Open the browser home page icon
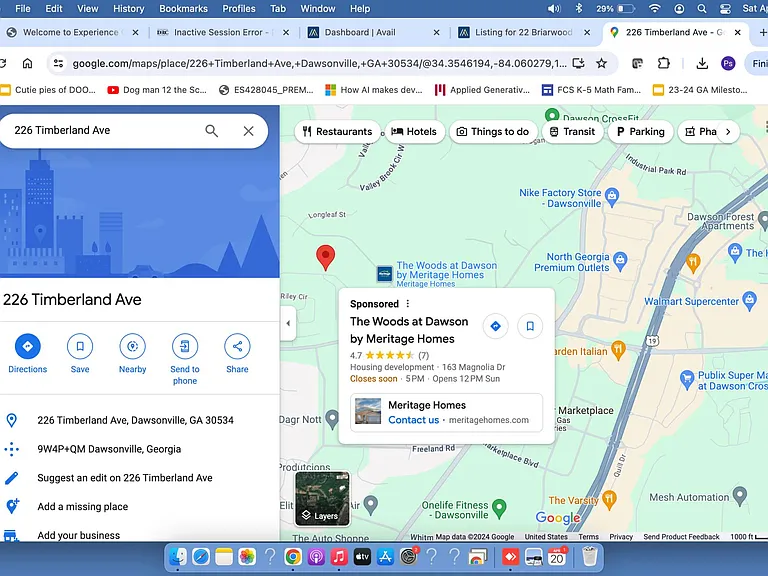This screenshot has width=768, height=576. pyautogui.click(x=27, y=63)
